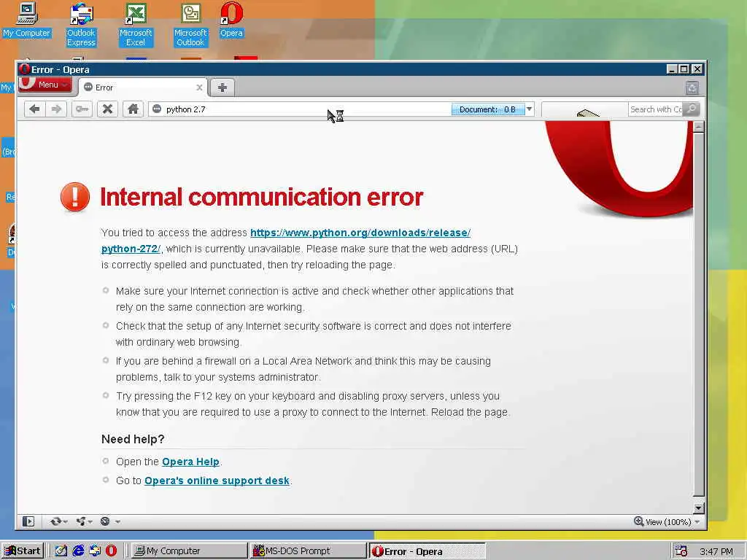Viewport: 747px width, 560px height.
Task: Select the Error tab
Action: 143,87
